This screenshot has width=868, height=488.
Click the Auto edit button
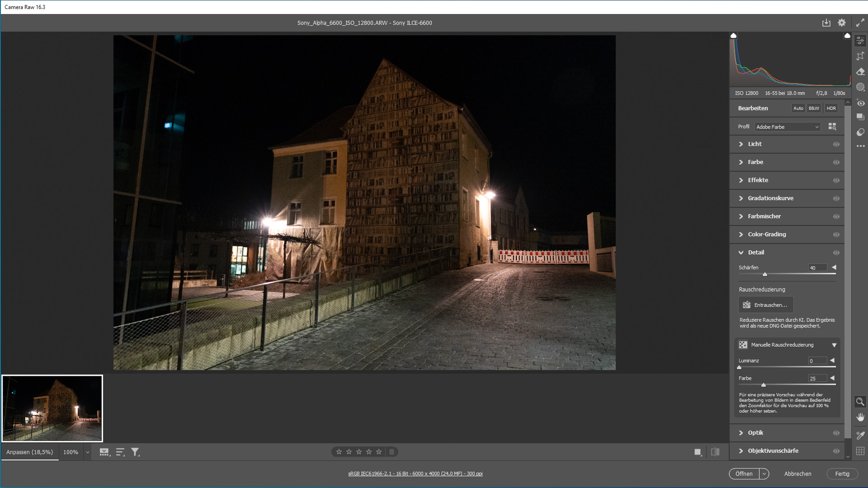[x=798, y=108]
